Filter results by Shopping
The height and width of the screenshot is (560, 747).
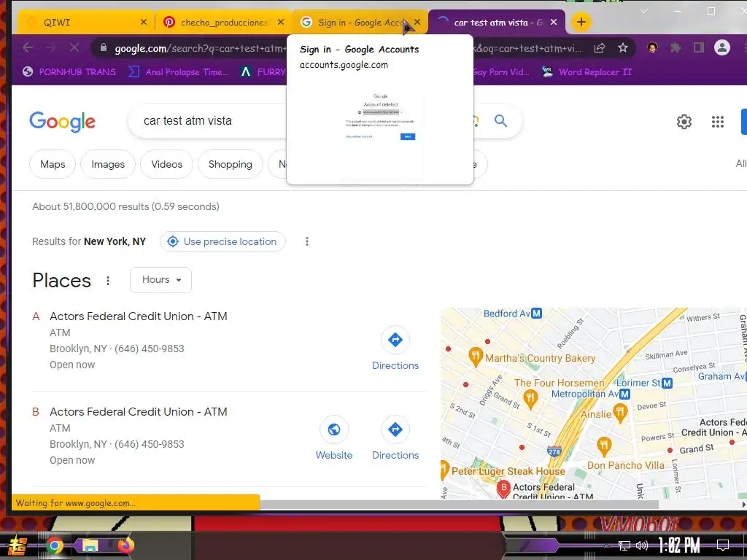point(230,164)
